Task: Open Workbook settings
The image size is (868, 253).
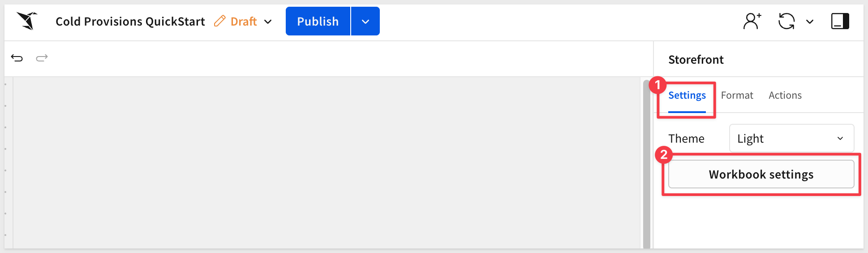Action: point(761,174)
